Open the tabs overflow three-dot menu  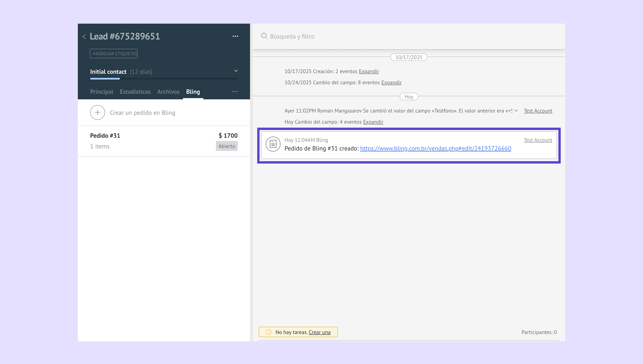click(235, 91)
